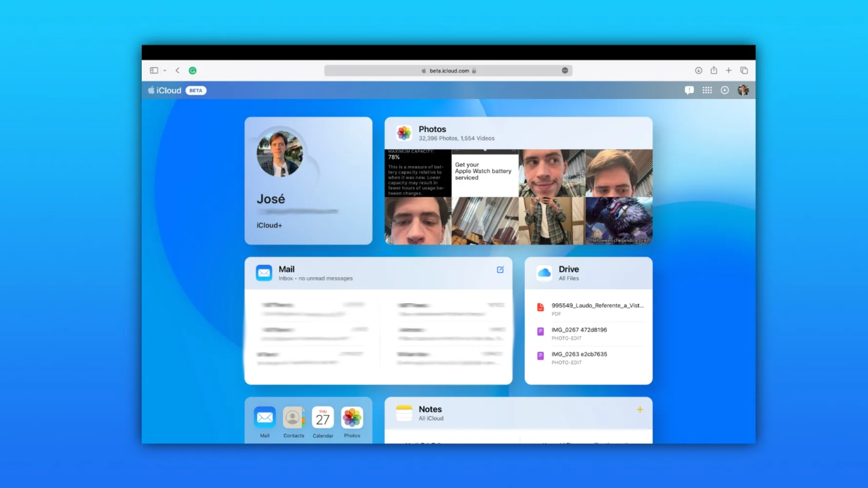Open the Drive tile cloud icon

click(544, 273)
